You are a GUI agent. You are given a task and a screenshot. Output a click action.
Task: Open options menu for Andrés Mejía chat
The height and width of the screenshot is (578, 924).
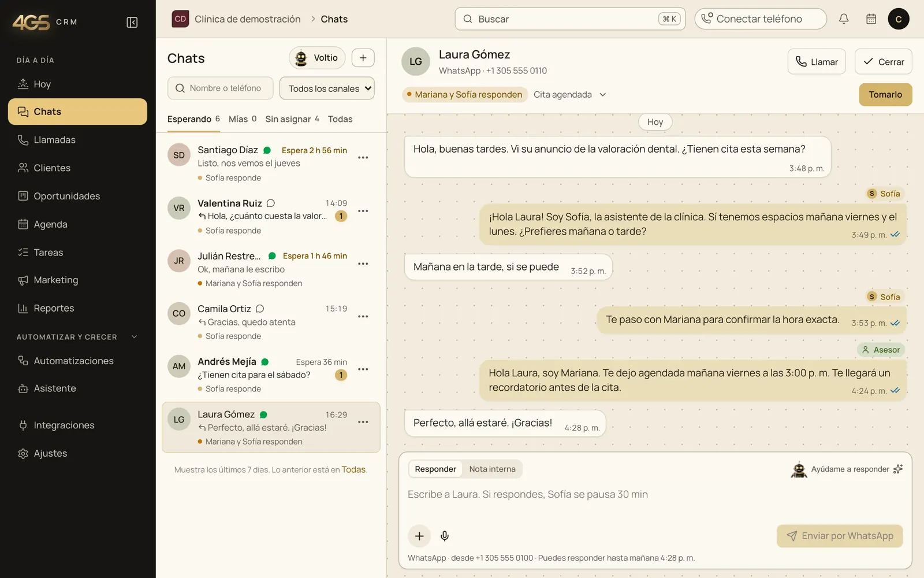tap(363, 369)
